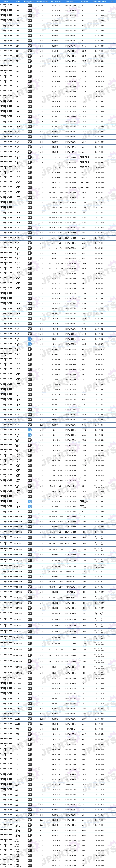116x868 pixels.
Task: Click the Moc silnika column header
Action: [x=70, y=1]
